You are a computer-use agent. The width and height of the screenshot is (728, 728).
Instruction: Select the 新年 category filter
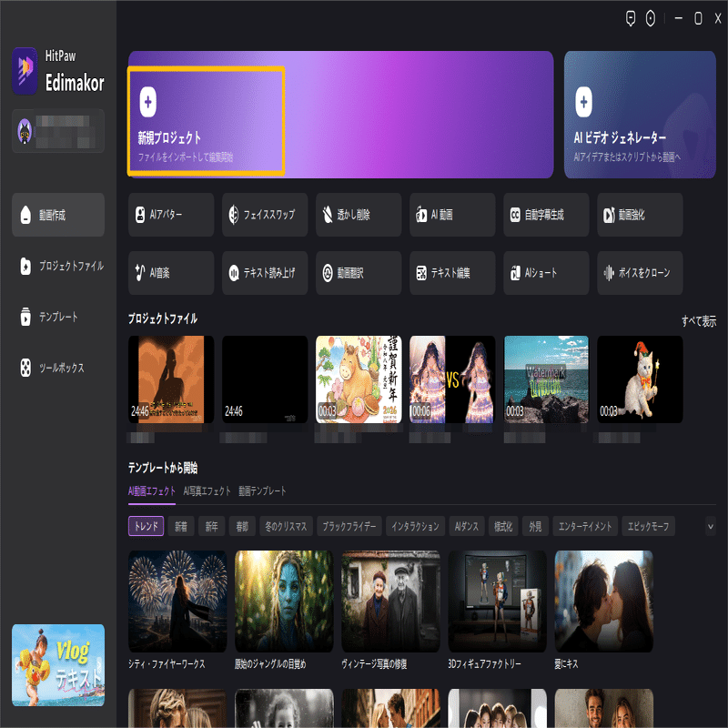(212, 526)
